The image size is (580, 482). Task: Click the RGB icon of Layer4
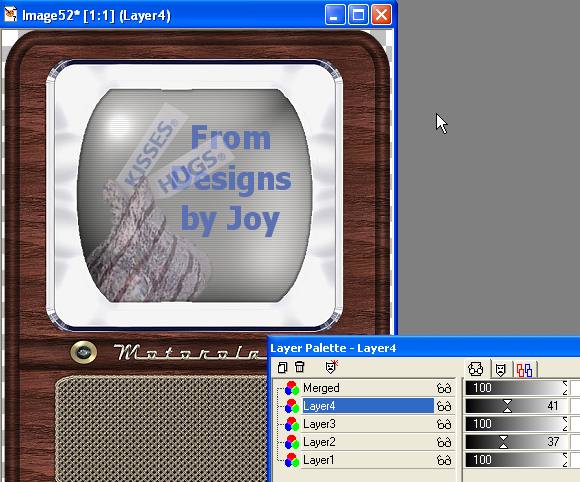(291, 406)
